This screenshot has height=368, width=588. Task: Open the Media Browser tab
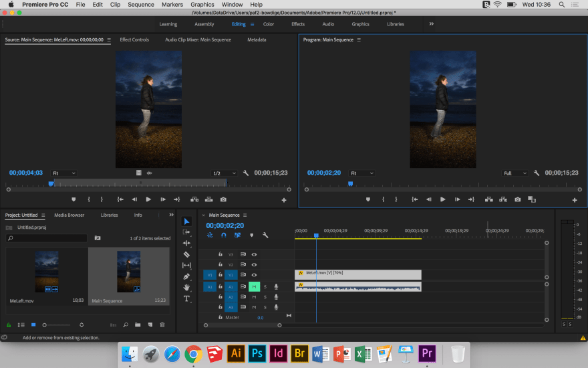[69, 215]
